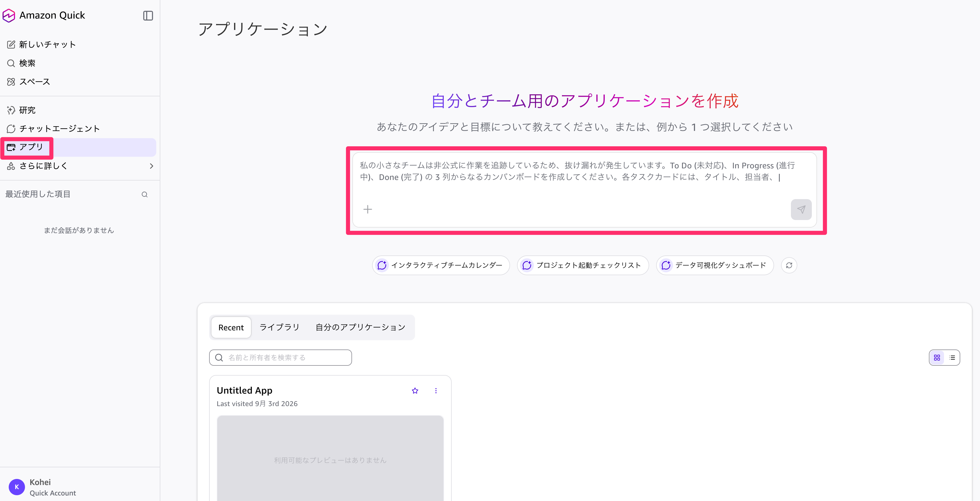980x501 pixels.
Task: Choose the プロジェクト起動チェックリスト example
Action: [582, 265]
